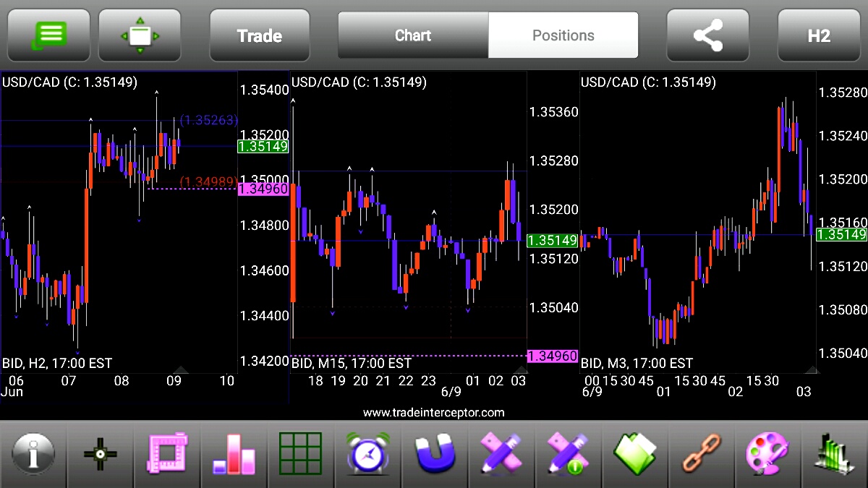The height and width of the screenshot is (488, 868).
Task: Tap the BID, M15, 17:00 EST label
Action: pyautogui.click(x=350, y=363)
